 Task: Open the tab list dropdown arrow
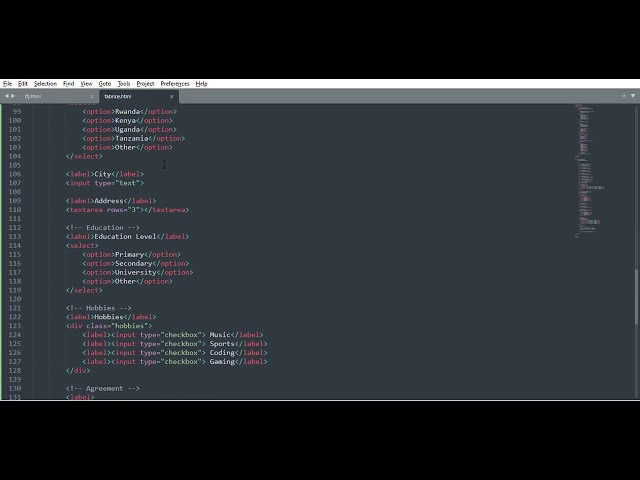(x=631, y=96)
